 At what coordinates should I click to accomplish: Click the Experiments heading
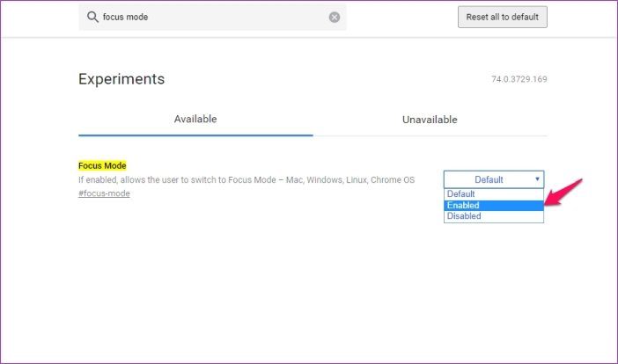click(121, 79)
